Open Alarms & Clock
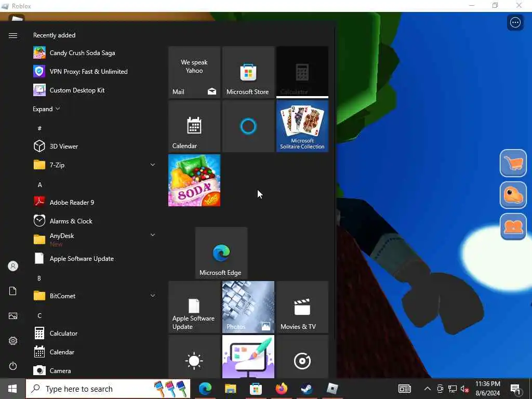The height and width of the screenshot is (399, 532). point(95,221)
